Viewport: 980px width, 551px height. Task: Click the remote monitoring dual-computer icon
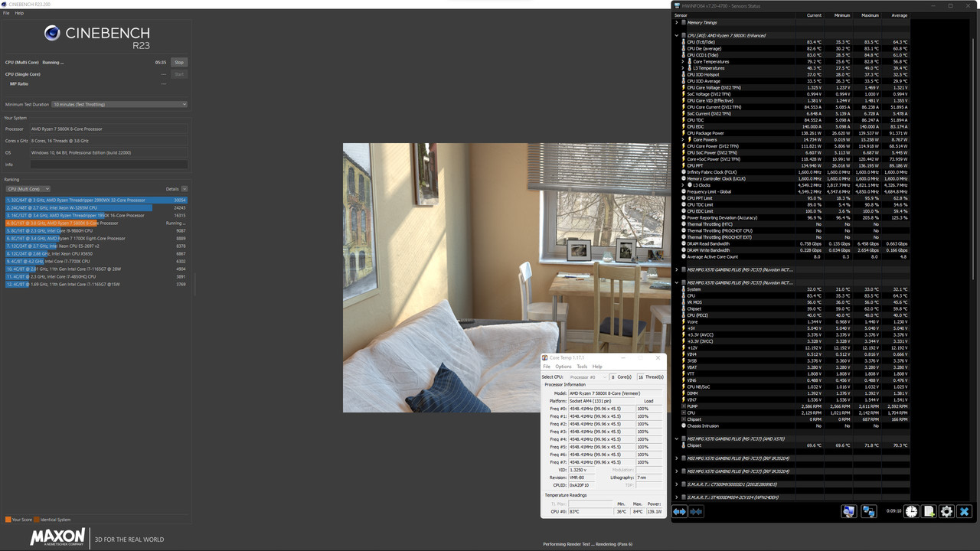coord(870,510)
